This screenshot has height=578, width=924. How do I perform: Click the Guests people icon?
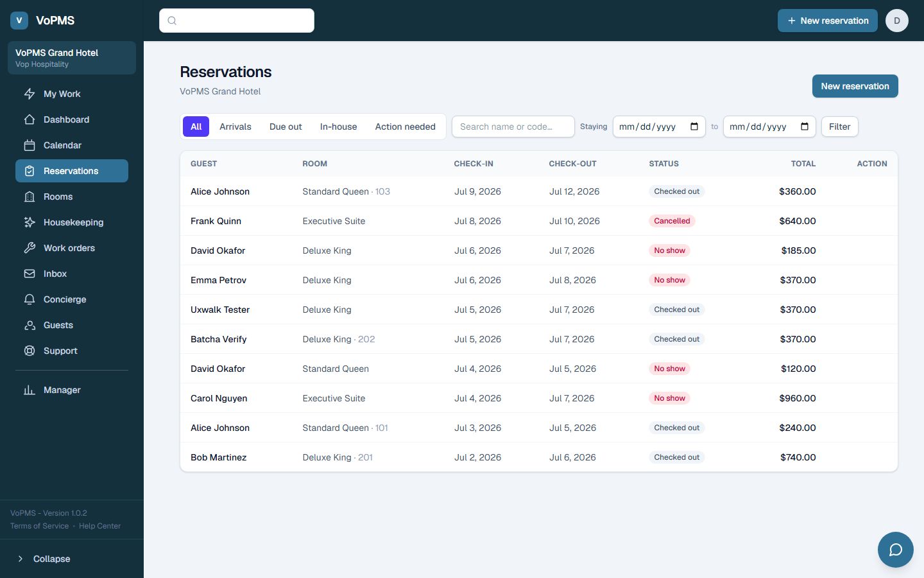(30, 325)
